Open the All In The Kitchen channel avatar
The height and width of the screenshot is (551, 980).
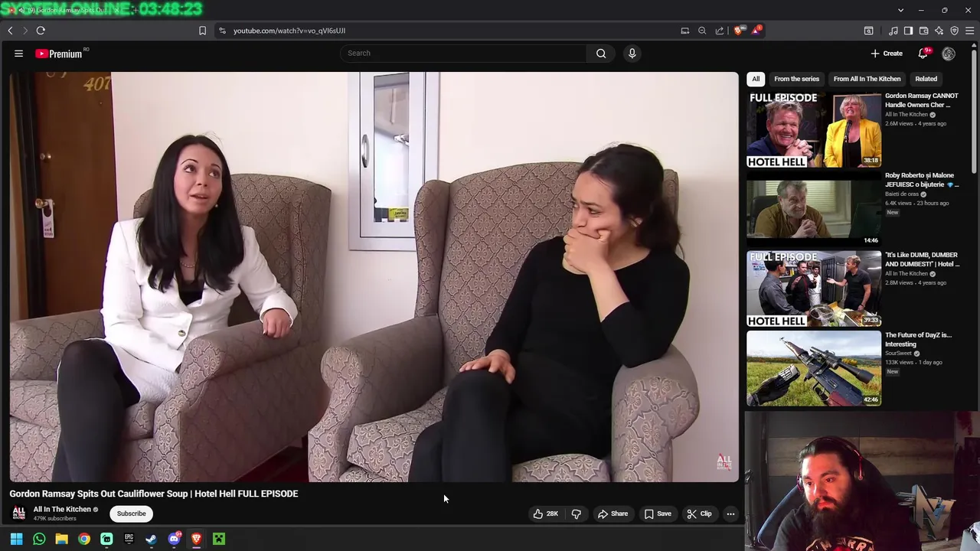point(19,514)
